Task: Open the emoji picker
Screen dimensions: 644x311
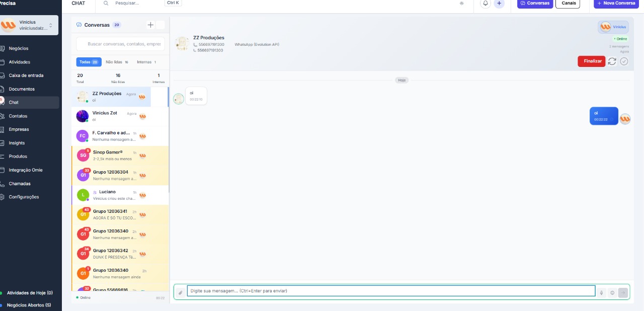Action: (x=612, y=292)
